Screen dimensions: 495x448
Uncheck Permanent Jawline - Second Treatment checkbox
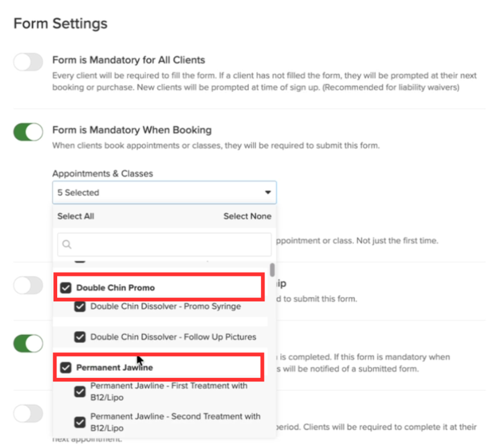[80, 423]
